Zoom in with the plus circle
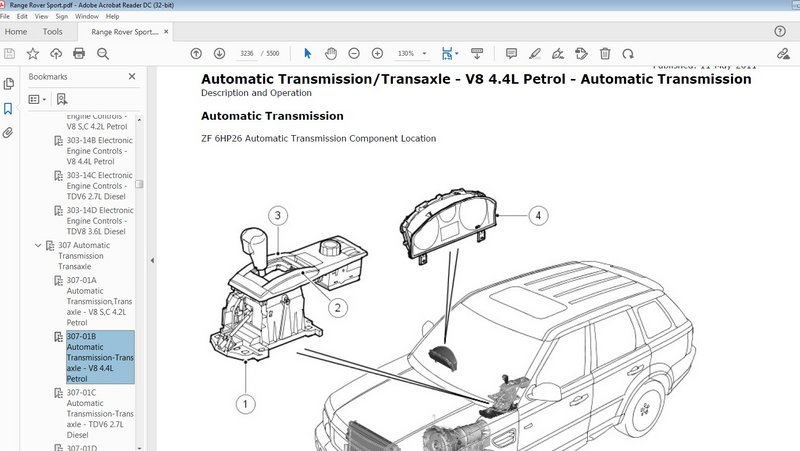This screenshot has height=451, width=800. tap(378, 54)
